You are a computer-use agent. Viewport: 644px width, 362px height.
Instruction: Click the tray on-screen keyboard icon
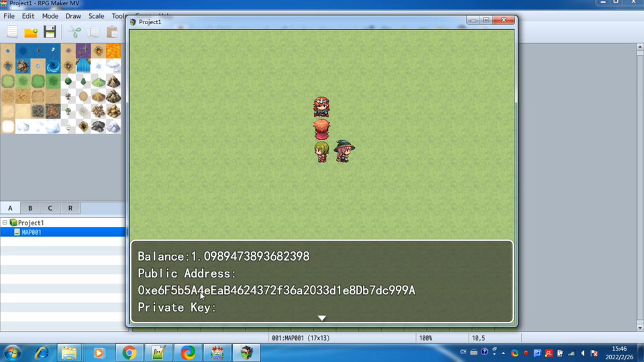coord(474,352)
